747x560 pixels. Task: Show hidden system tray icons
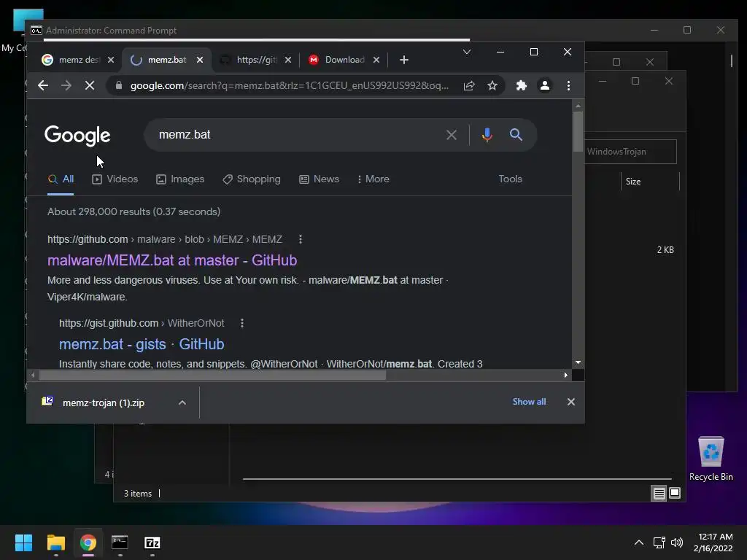639,542
